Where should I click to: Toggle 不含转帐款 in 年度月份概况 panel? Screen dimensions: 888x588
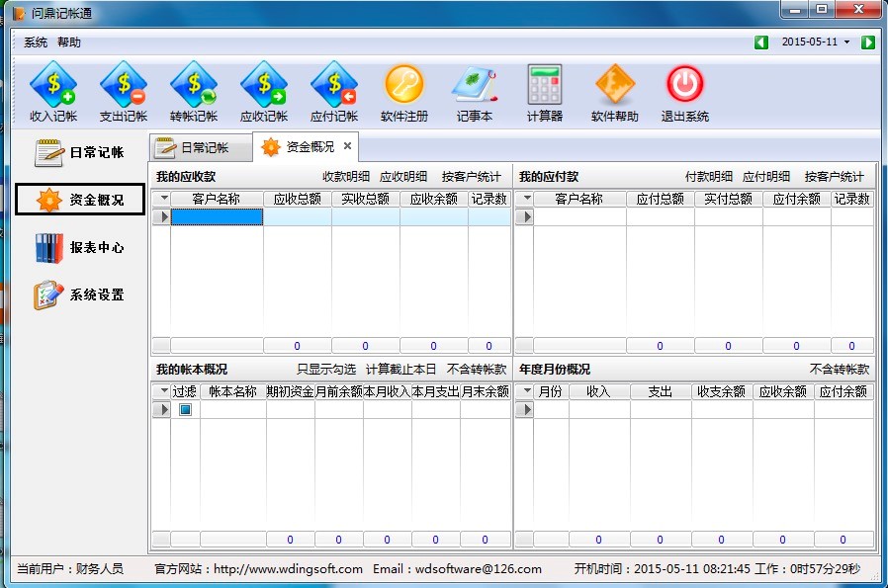click(x=840, y=370)
